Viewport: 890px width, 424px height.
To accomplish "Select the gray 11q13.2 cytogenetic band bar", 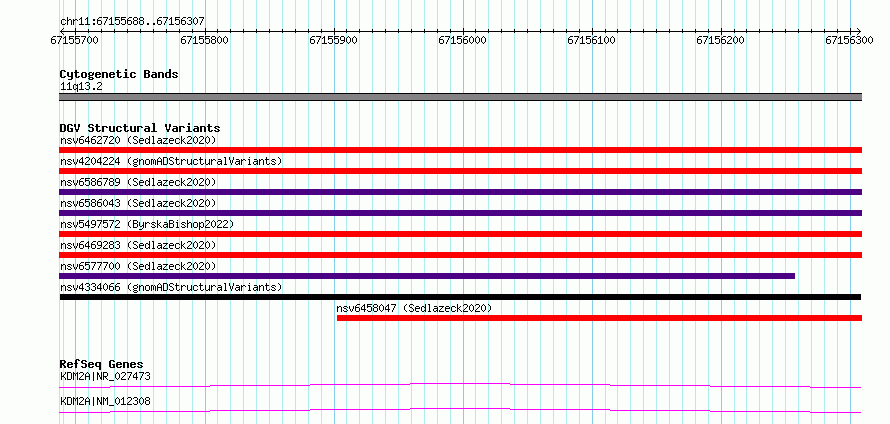I will (x=460, y=97).
